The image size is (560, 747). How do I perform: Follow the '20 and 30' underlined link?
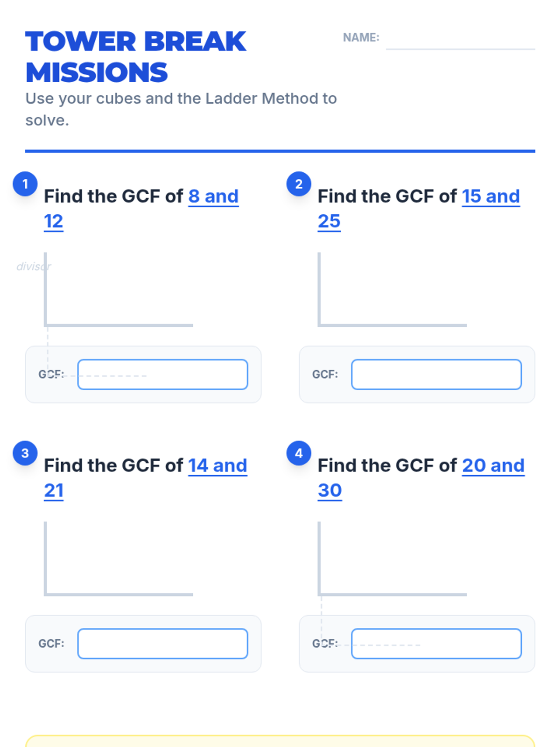click(x=421, y=478)
